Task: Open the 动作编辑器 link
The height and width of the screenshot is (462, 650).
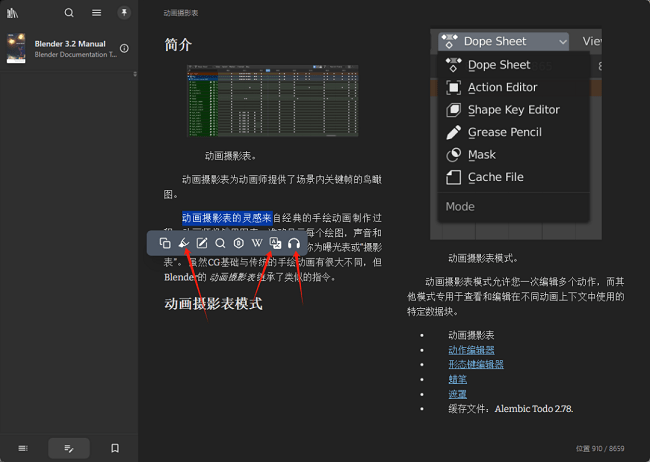Action: [x=470, y=350]
